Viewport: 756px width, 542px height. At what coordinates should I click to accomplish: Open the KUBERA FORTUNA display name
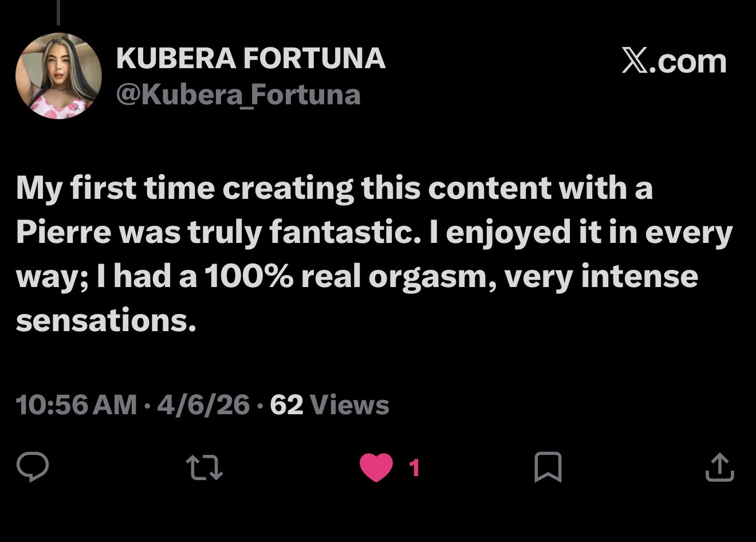click(250, 58)
